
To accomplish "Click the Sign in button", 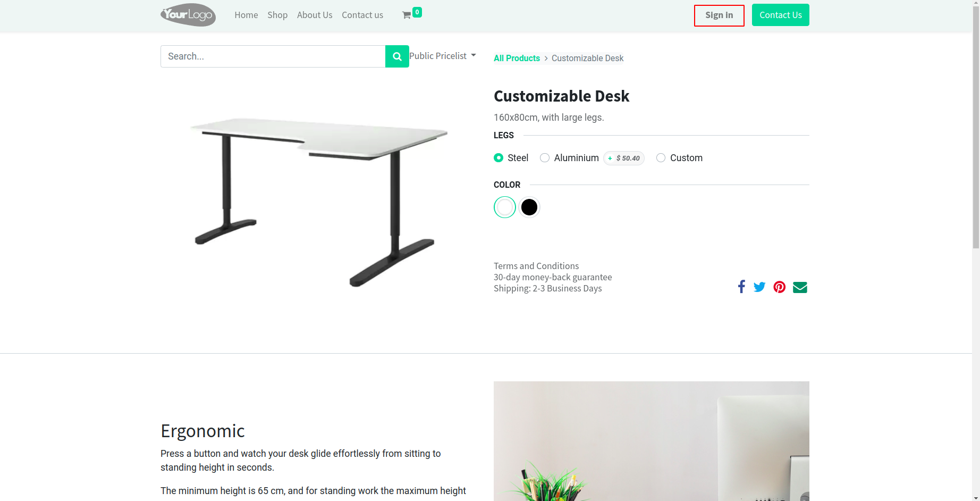I will pos(719,15).
